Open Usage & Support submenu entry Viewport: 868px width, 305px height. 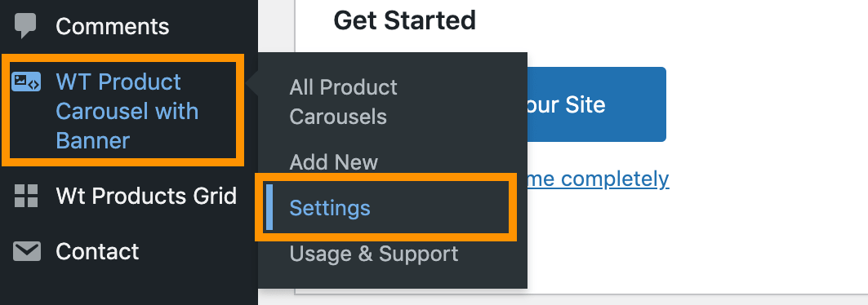[x=374, y=254]
